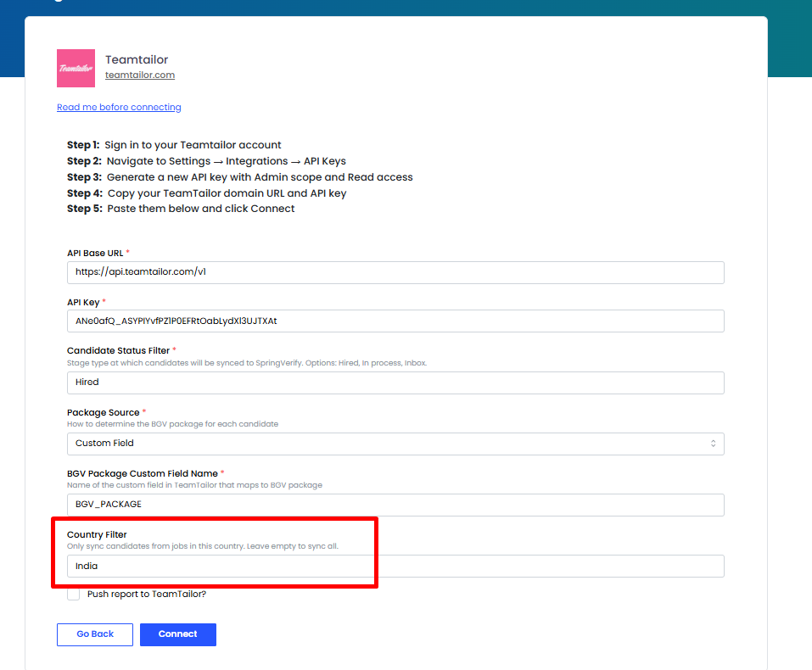Click the Candidate Status Filter label
Screen dimensions: 812x670
118,350
